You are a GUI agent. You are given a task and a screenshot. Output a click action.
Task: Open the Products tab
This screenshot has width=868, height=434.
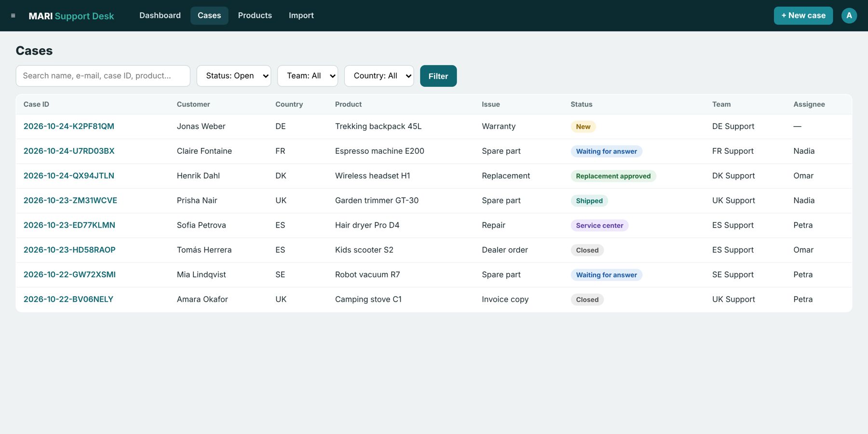(x=255, y=15)
